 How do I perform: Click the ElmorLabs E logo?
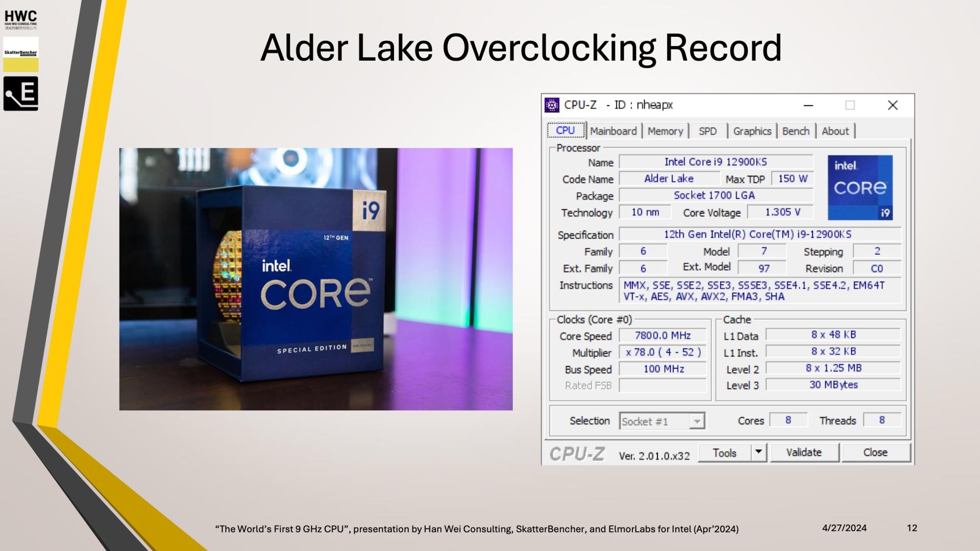click(x=20, y=94)
